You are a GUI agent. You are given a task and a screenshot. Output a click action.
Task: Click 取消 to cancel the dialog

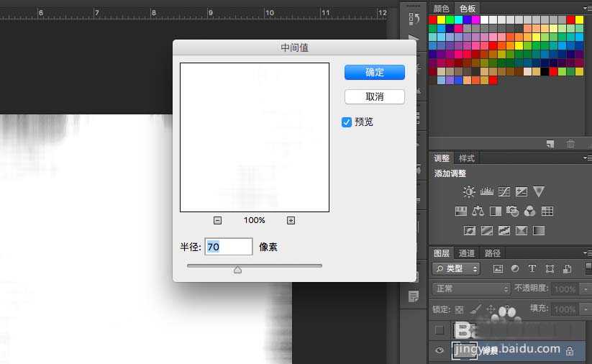coord(374,96)
